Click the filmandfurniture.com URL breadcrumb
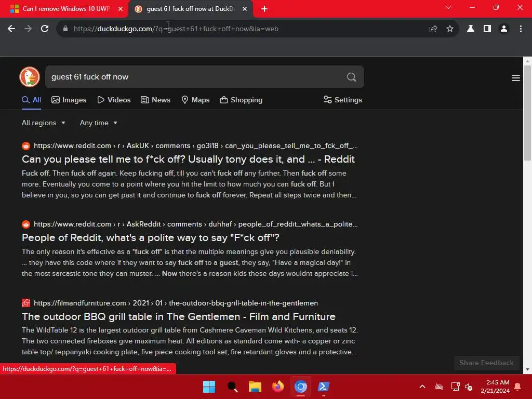532x399 pixels. (x=176, y=303)
